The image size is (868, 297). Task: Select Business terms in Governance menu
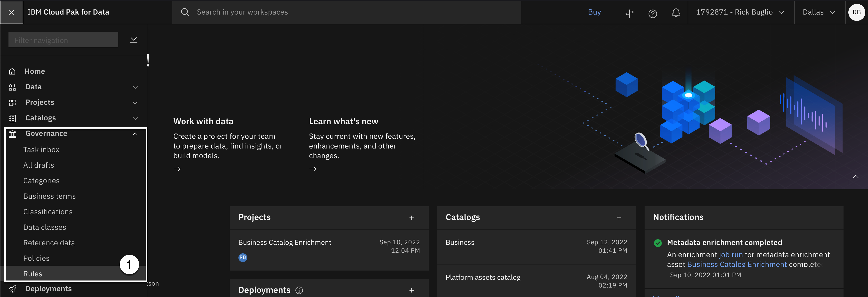(x=49, y=196)
